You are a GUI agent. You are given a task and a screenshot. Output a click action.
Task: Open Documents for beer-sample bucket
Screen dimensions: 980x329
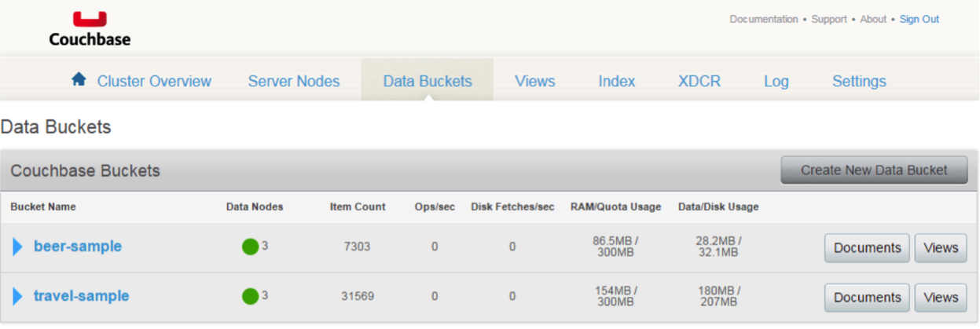click(867, 248)
